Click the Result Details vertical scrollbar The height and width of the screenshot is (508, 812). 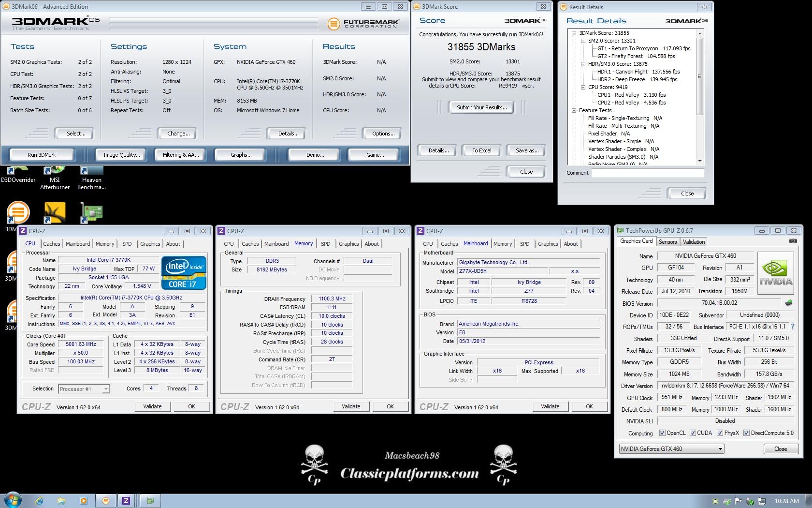tap(700, 97)
